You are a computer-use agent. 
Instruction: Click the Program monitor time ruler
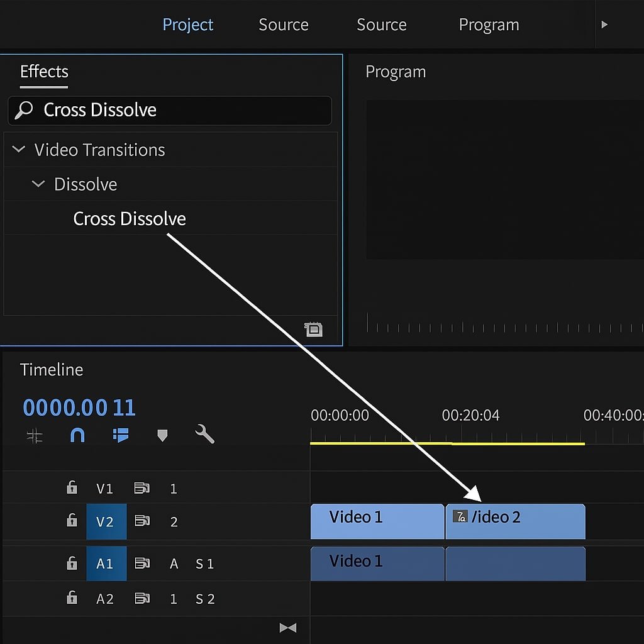(505, 323)
